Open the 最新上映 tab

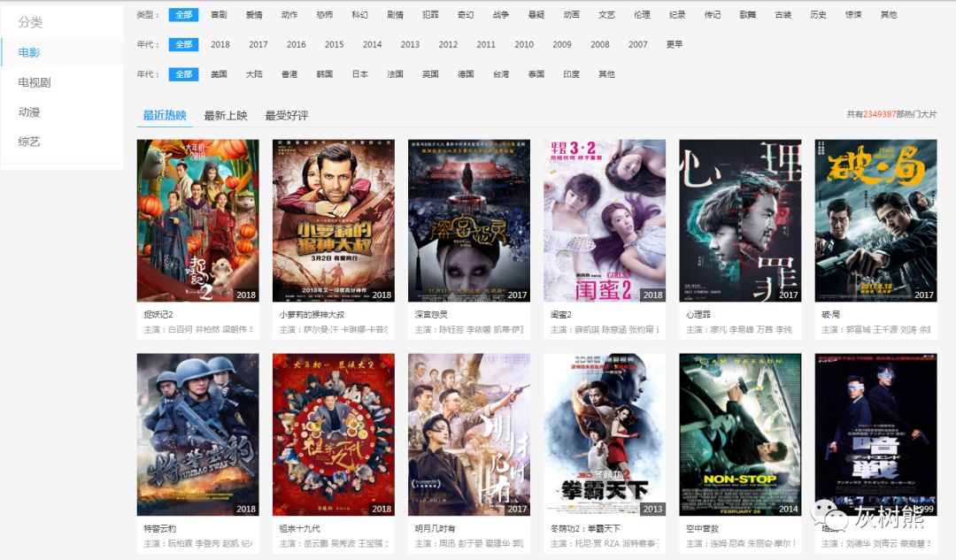226,115
